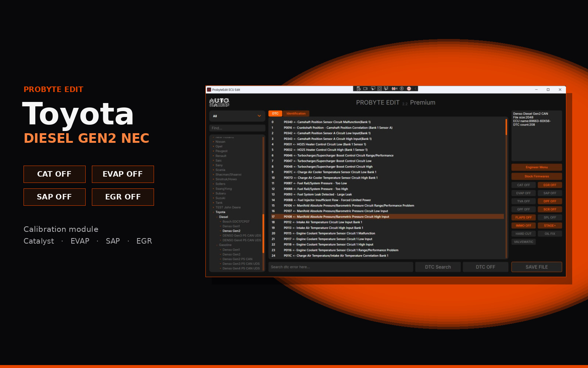Open Stock Firmwares

[x=537, y=176]
